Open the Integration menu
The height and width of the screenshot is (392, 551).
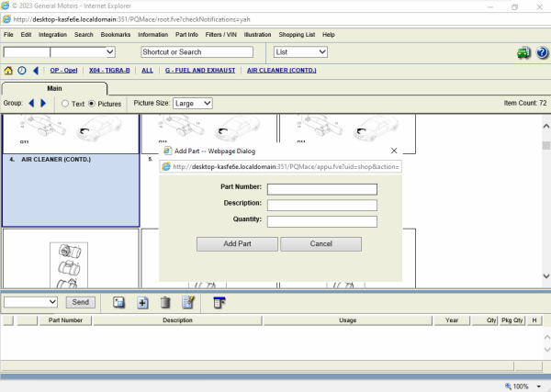coord(52,35)
